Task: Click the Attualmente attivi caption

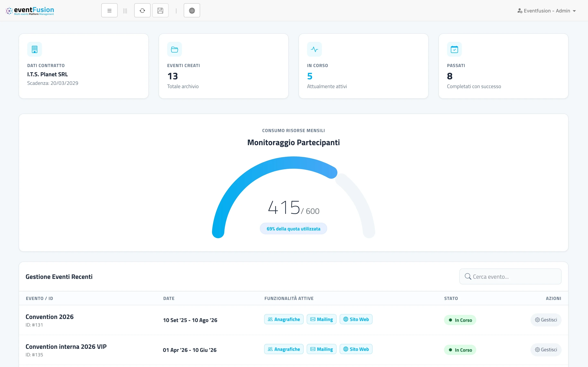Action: [x=327, y=86]
